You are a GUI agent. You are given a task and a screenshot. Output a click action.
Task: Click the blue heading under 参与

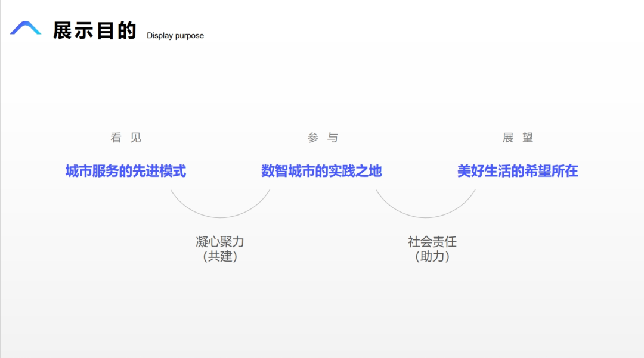[322, 171]
